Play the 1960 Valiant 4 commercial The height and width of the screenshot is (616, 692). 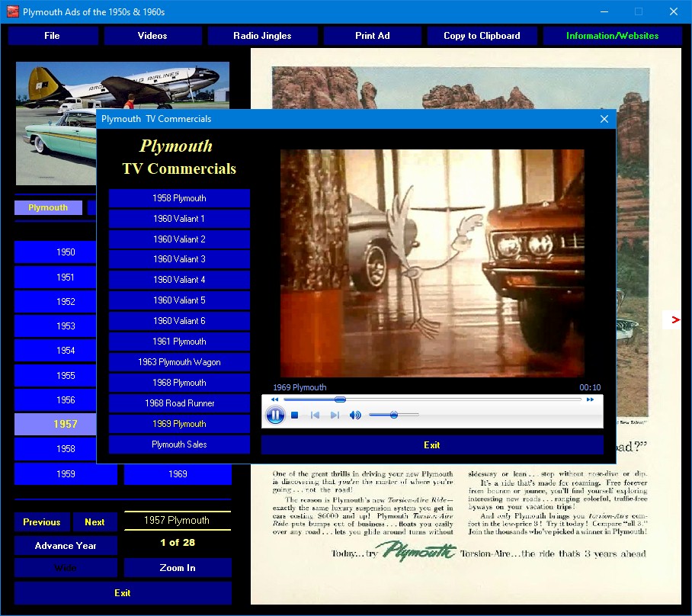point(179,280)
